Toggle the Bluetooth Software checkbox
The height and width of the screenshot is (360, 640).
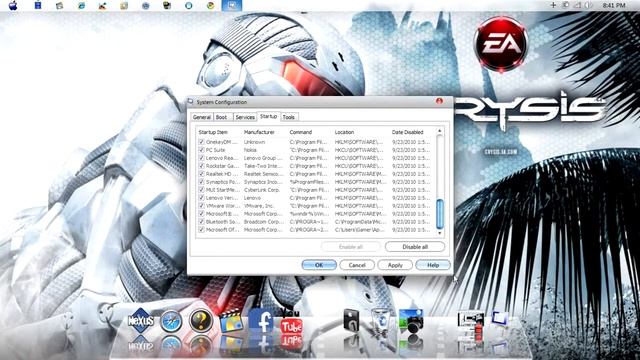coord(201,222)
